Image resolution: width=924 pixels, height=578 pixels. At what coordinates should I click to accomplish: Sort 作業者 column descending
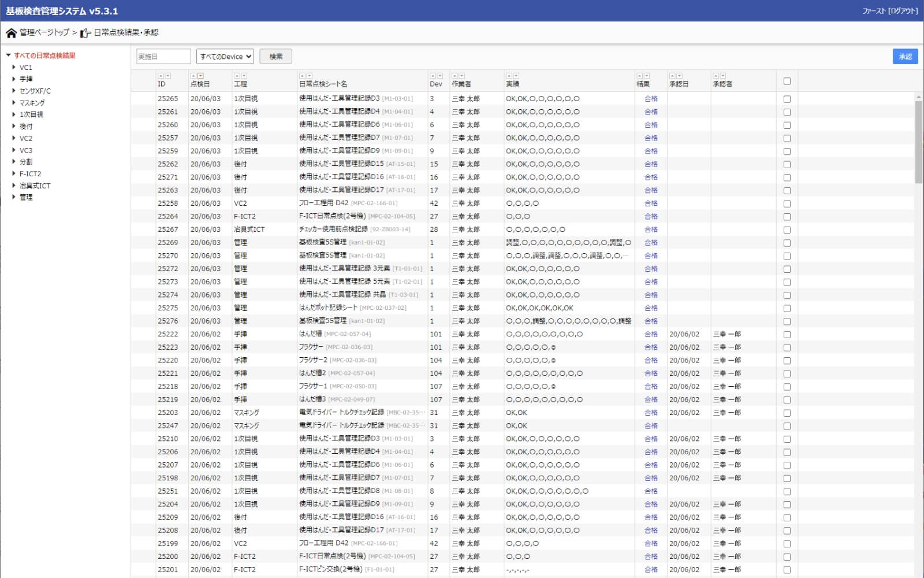[x=461, y=76]
